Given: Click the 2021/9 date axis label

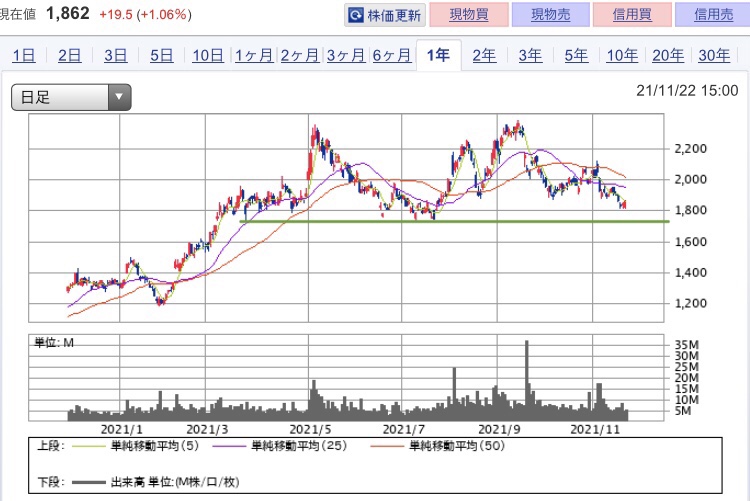Looking at the screenshot, I should point(499,429).
